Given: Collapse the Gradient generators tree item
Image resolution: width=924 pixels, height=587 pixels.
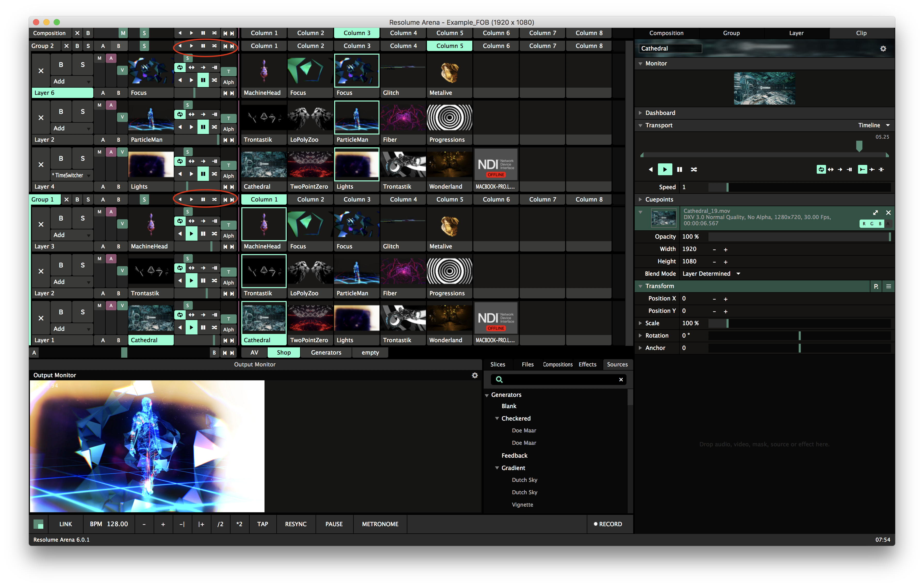Looking at the screenshot, I should [497, 468].
